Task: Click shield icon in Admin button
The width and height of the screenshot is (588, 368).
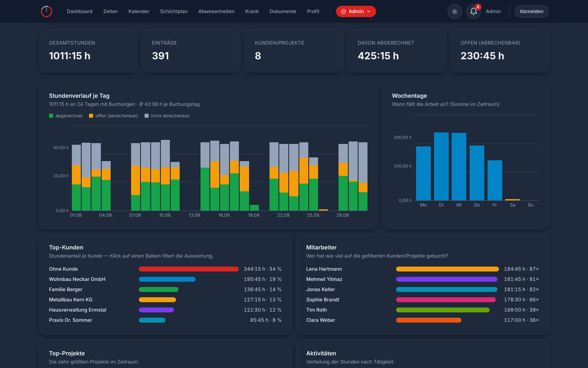Action: [344, 11]
